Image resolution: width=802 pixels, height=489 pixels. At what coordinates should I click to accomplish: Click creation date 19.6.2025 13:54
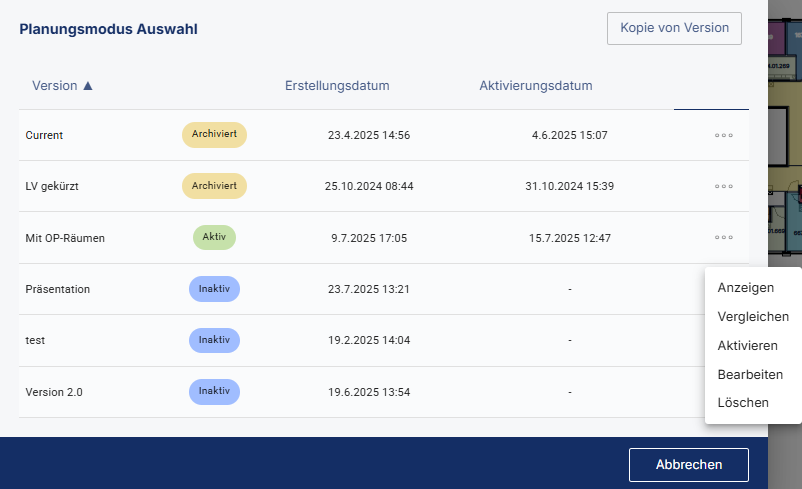coord(369,392)
